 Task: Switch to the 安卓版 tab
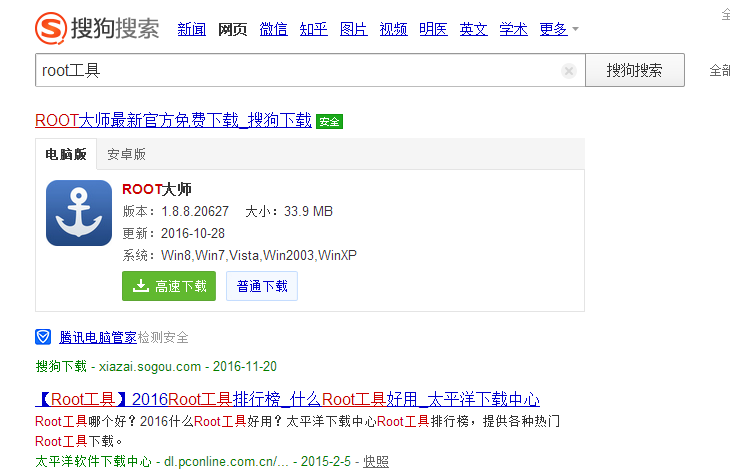[127, 154]
